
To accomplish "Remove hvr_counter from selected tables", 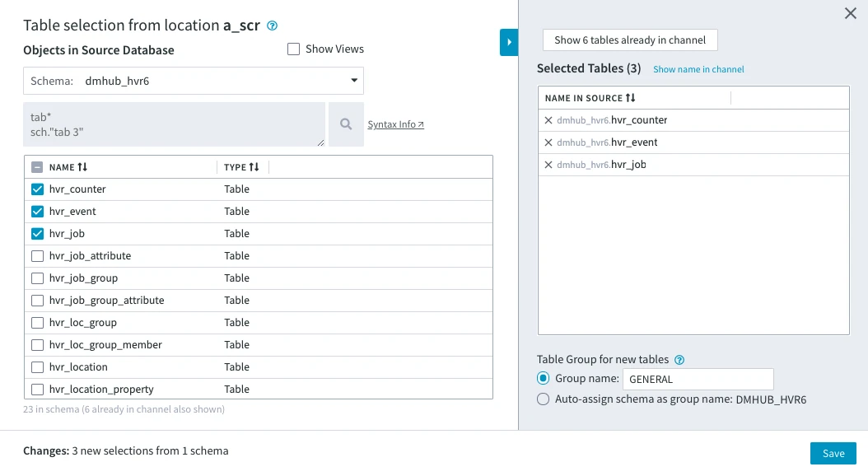I will (x=547, y=119).
